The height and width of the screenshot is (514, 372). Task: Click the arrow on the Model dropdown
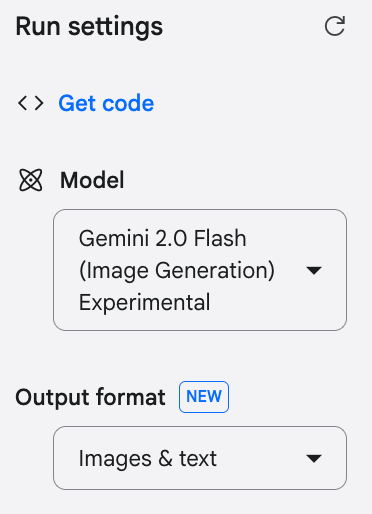coord(314,270)
